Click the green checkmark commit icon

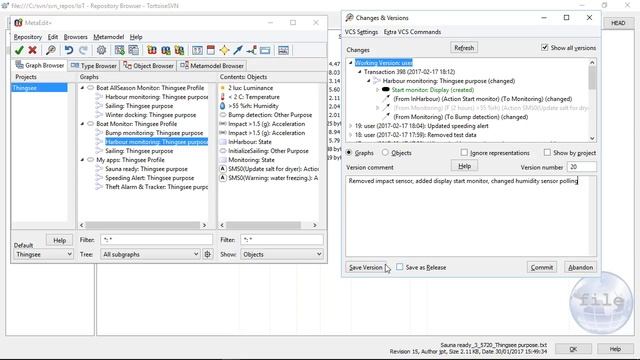coord(19,50)
